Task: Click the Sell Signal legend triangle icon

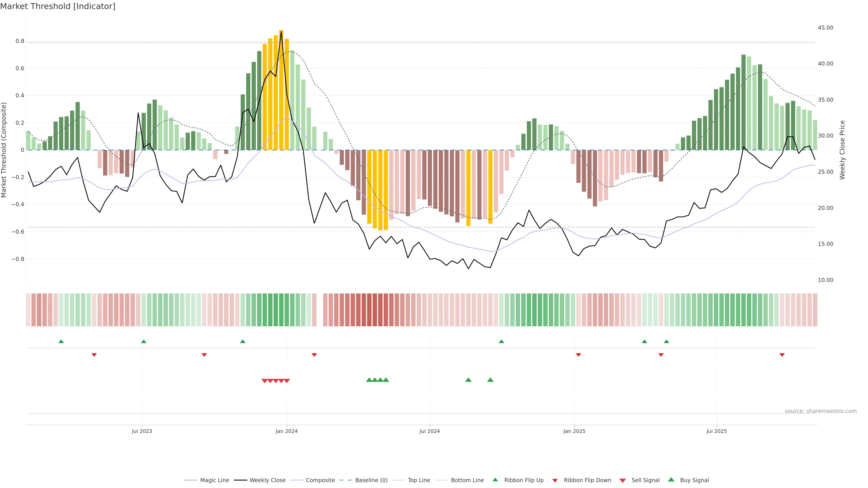Action: [623, 481]
